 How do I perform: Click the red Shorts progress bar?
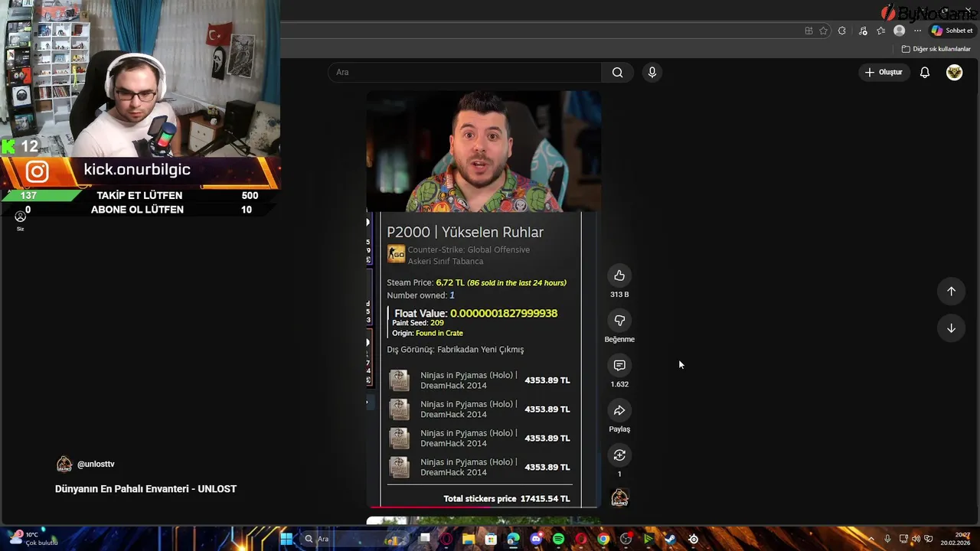click(483, 507)
